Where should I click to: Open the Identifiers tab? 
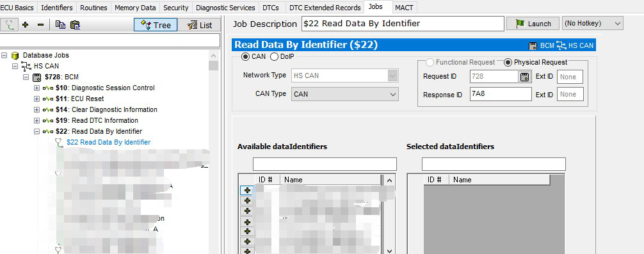pyautogui.click(x=57, y=8)
